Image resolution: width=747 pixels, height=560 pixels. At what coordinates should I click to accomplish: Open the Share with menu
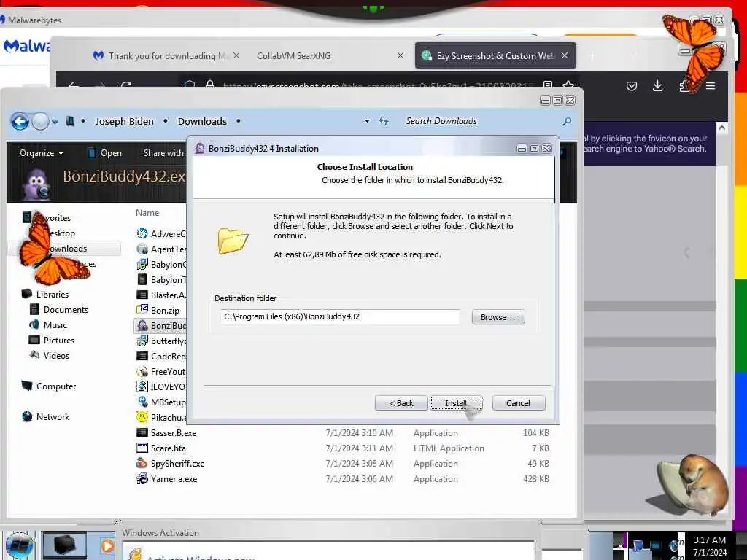tap(163, 153)
